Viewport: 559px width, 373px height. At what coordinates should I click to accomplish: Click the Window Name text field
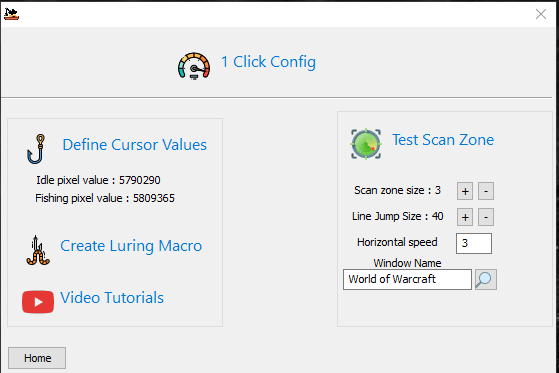(x=407, y=279)
